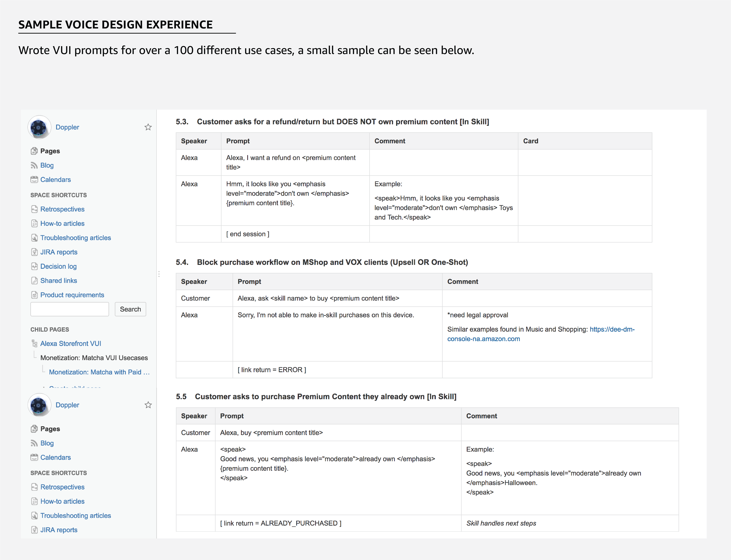Open the top Troubleshooting articles link
This screenshot has height=560, width=731.
[x=75, y=238]
